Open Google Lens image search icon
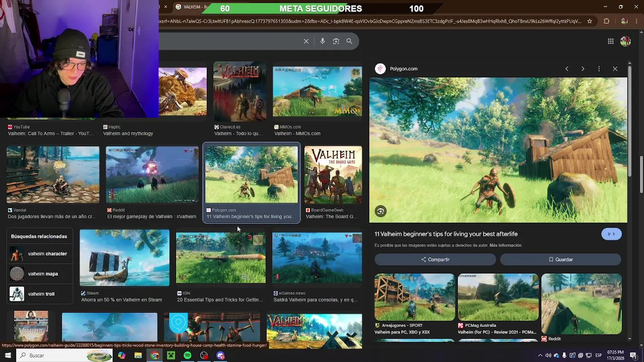The image size is (644, 362). (336, 41)
